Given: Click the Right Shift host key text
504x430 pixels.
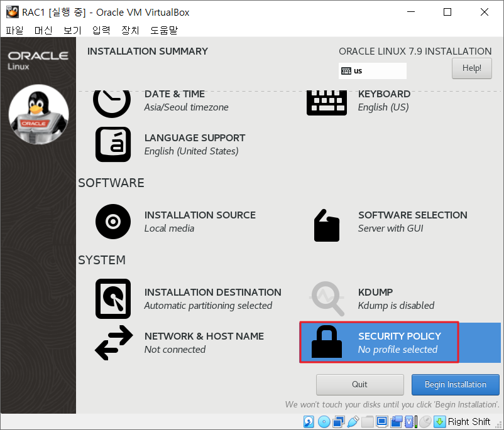Looking at the screenshot, I should (x=469, y=422).
